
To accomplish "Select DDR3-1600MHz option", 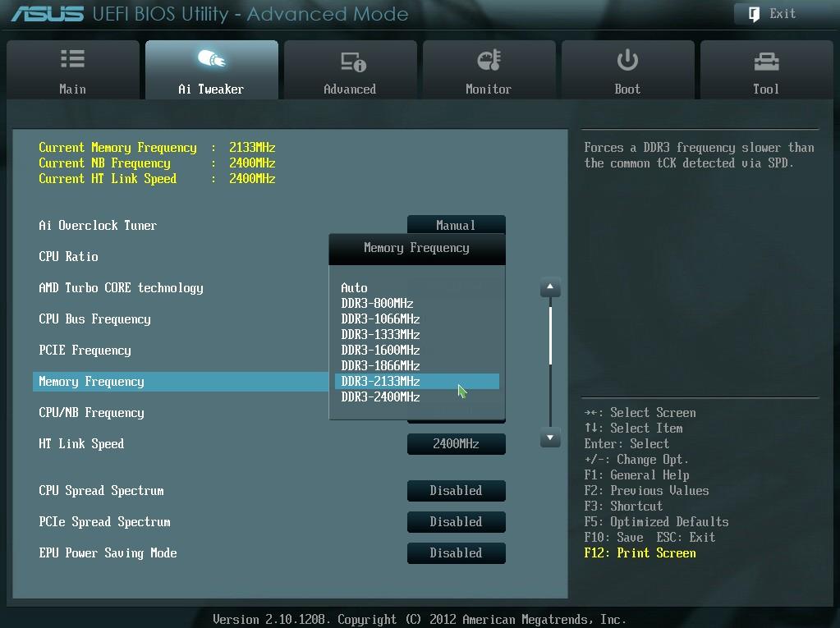I will (x=417, y=351).
